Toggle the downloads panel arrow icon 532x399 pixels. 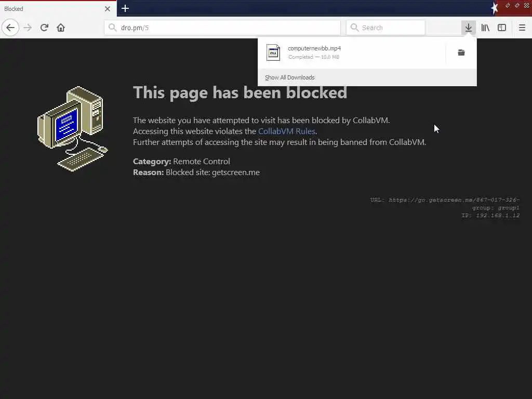[x=468, y=28]
